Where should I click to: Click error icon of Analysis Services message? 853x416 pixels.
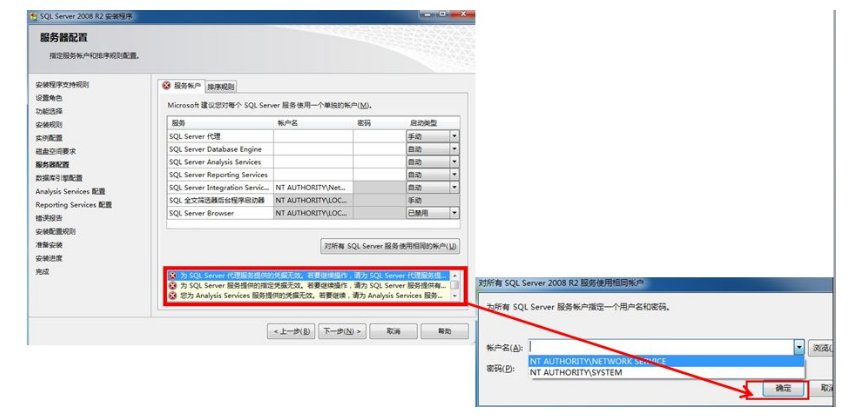pyautogui.click(x=173, y=295)
